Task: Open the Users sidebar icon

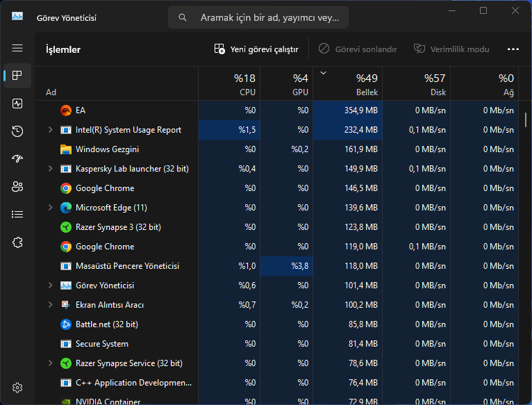Action: 17,186
